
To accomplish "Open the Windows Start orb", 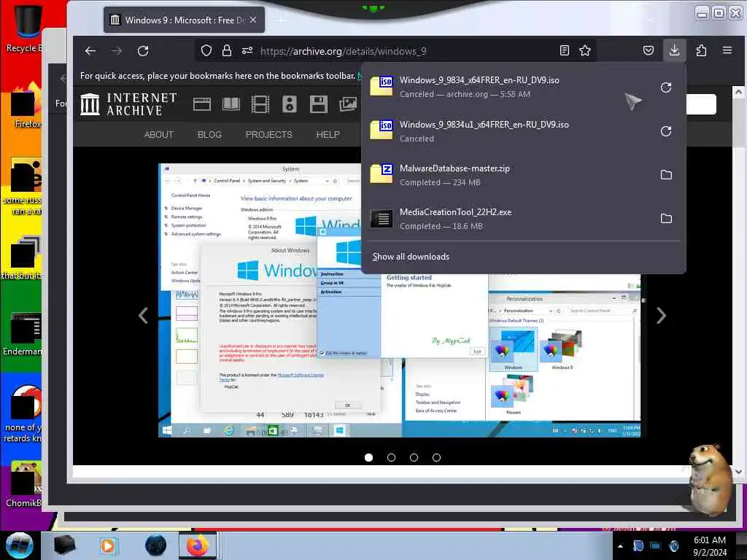I will click(x=20, y=545).
